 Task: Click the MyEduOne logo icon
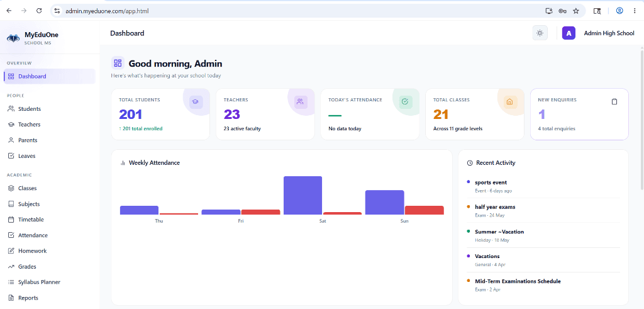13,38
